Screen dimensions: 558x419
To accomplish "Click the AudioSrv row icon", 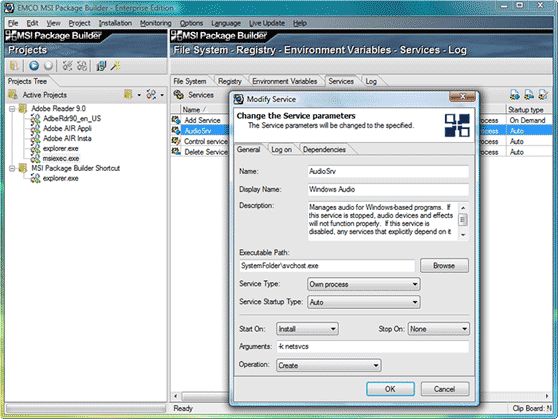I will coord(176,131).
